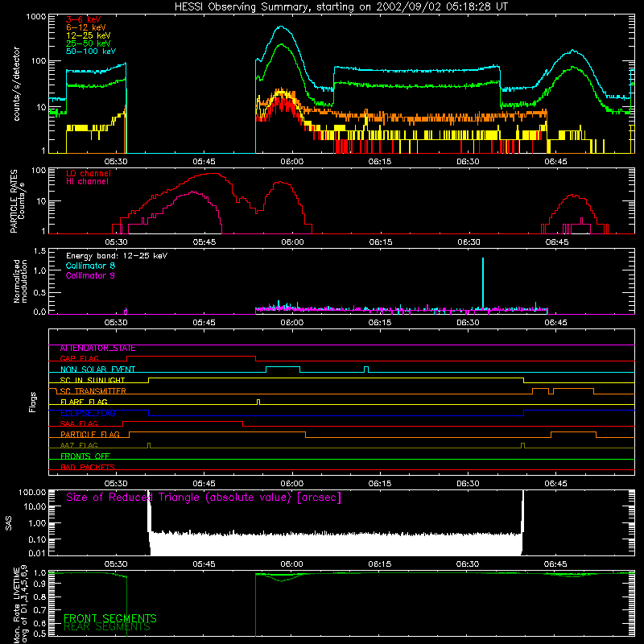This screenshot has width=644, height=644.
Task: Pick the green 25-50 keV legend entry
Action: tap(89, 43)
